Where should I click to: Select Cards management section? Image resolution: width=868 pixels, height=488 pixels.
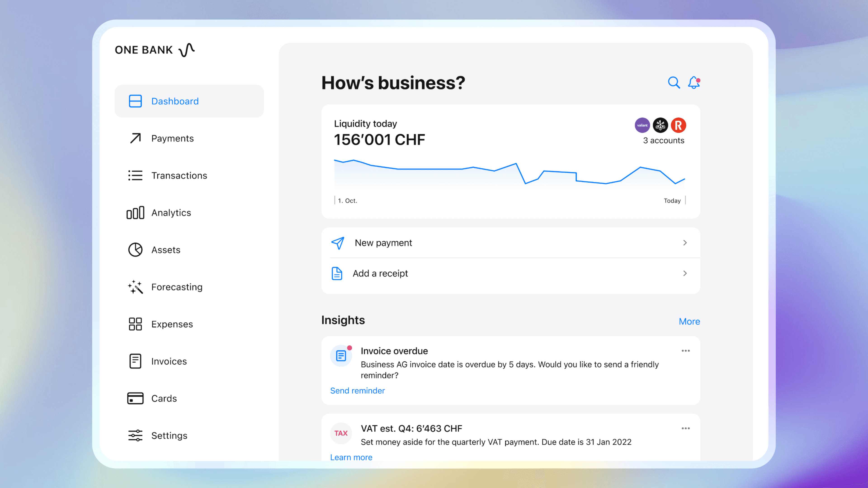click(x=163, y=398)
